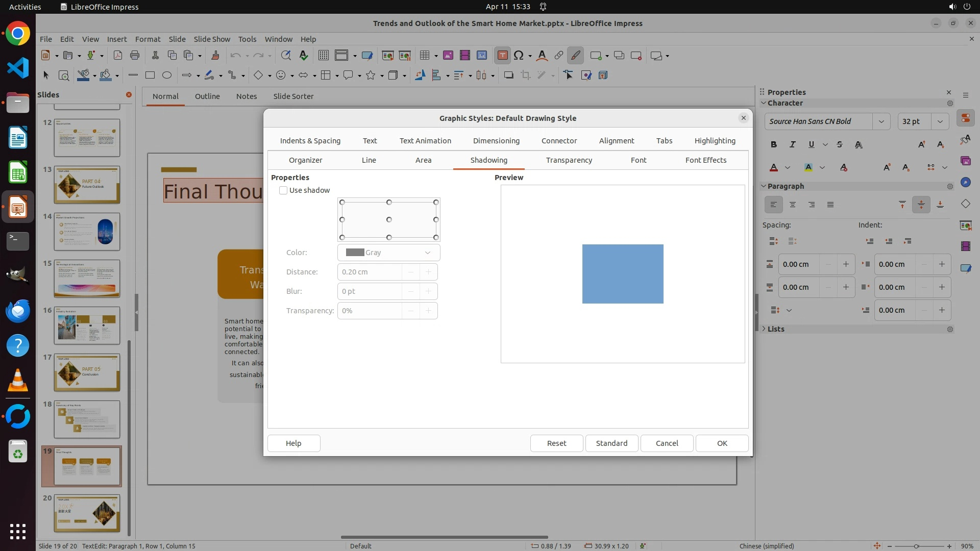Open the 32 pt font size dropdown
980x551 pixels.
pyautogui.click(x=940, y=121)
